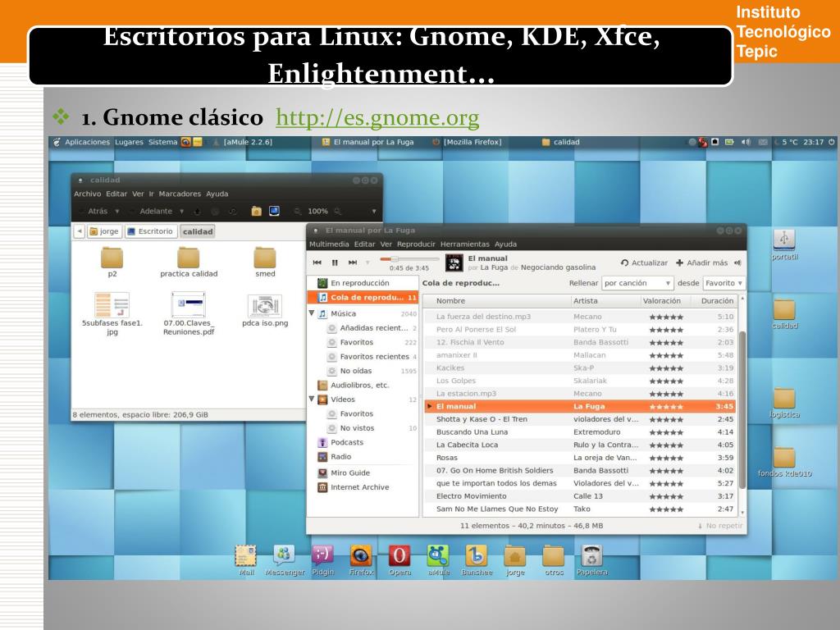This screenshot has height=630, width=840.
Task: Launch Opera from the dock
Action: click(x=399, y=560)
